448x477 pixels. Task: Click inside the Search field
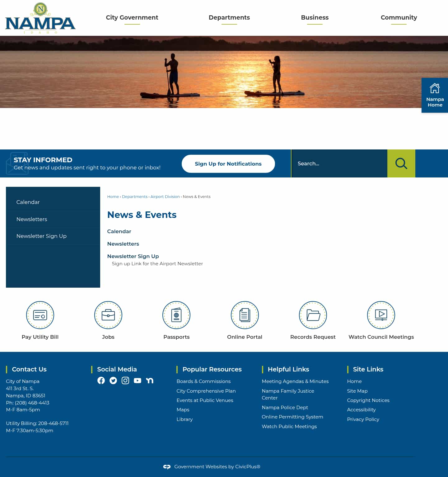339,163
